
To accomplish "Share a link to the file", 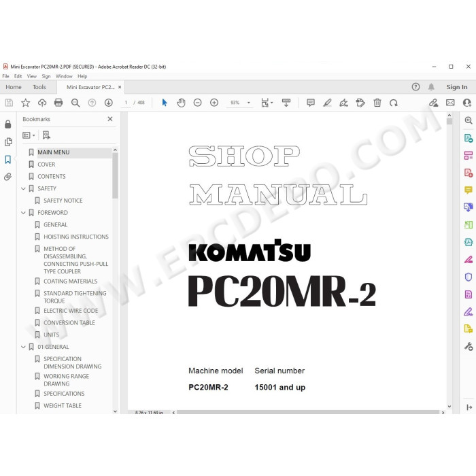I will pyautogui.click(x=434, y=103).
